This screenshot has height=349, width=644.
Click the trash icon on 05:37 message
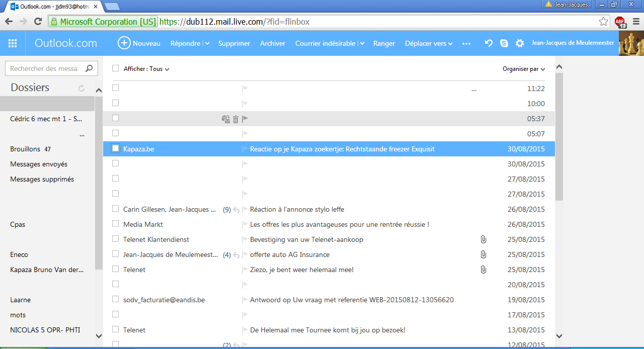pyautogui.click(x=235, y=119)
